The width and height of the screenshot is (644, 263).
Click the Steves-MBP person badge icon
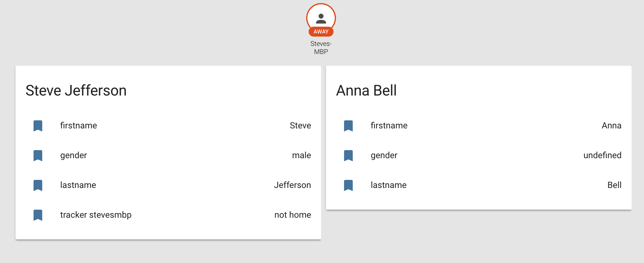pos(321,18)
